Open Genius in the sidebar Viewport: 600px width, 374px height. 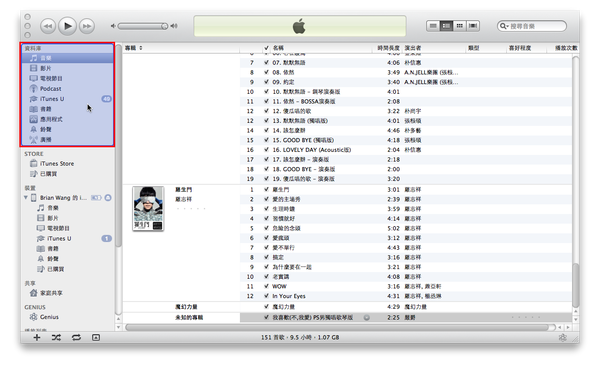click(49, 317)
